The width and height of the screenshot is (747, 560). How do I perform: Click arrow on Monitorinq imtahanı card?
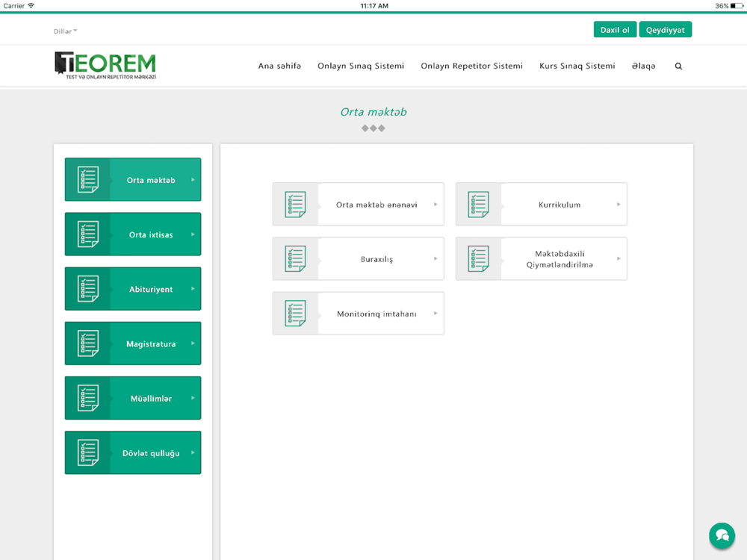tap(436, 314)
